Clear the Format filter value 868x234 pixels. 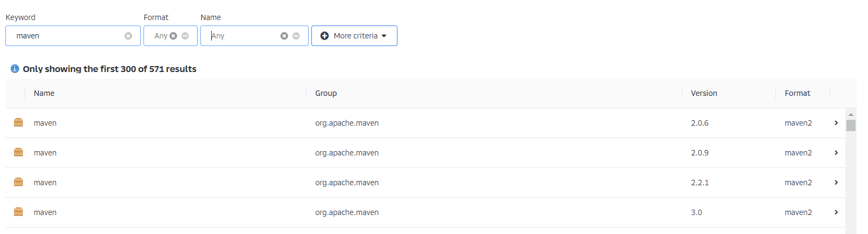173,36
